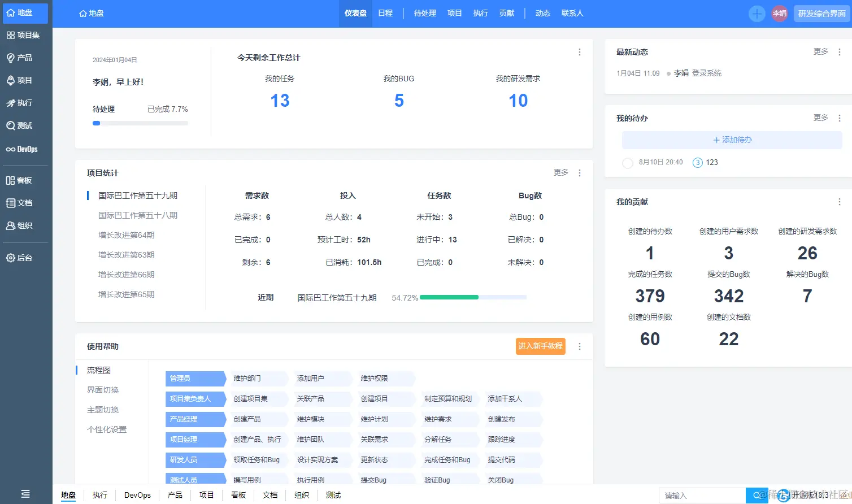Click the round plus quick-create icon
Screen dimensions: 852x504
(x=757, y=14)
